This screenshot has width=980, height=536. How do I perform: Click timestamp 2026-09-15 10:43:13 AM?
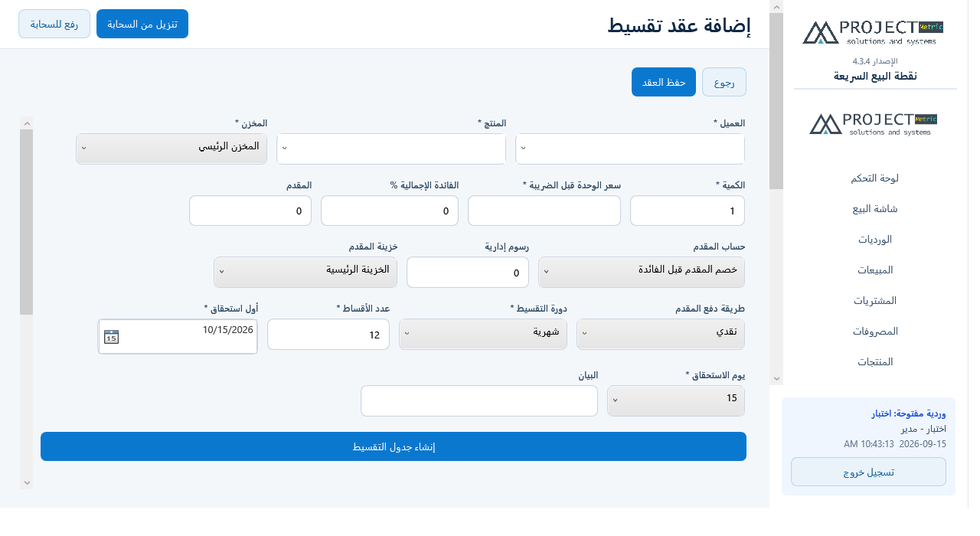tap(895, 444)
